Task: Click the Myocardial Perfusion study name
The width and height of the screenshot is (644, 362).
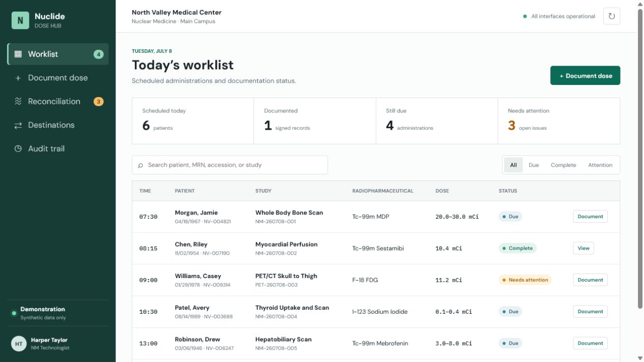Action: (x=286, y=245)
